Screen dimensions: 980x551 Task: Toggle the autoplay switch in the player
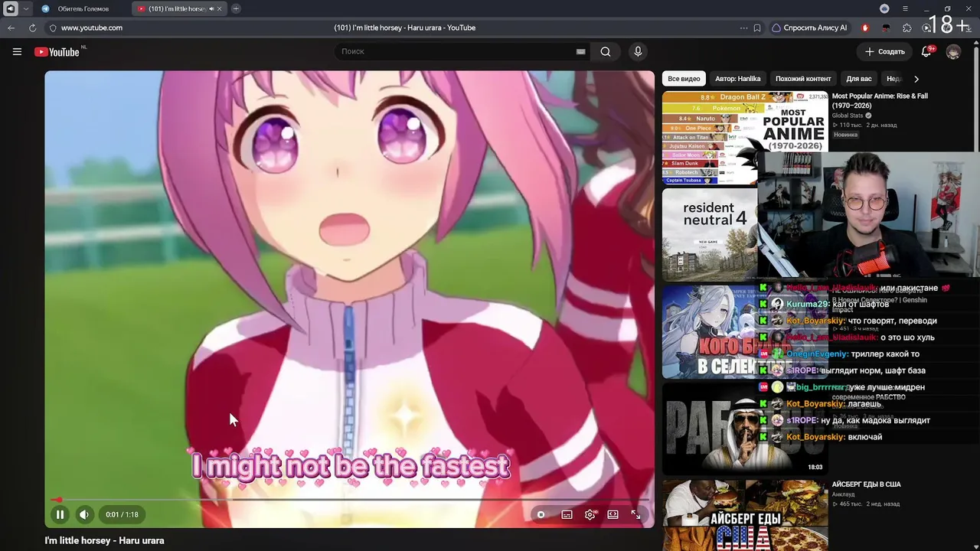point(541,514)
